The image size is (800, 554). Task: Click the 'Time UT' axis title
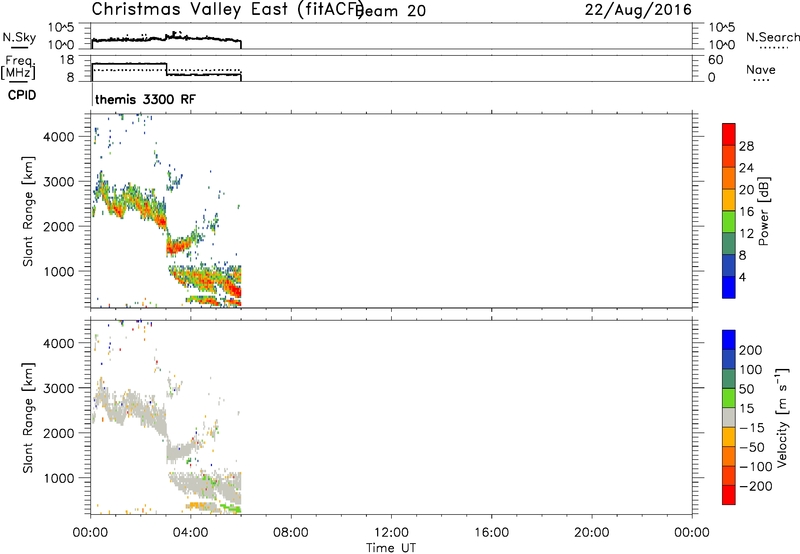pos(391,548)
